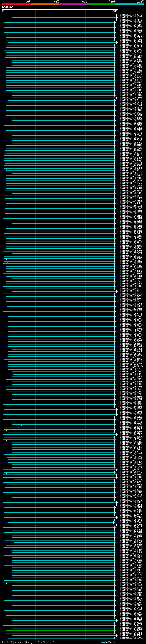146x644 pixels.
Task: Click the cyan alignment bar for UniRef100_A8MQ81
Action: (61, 15)
